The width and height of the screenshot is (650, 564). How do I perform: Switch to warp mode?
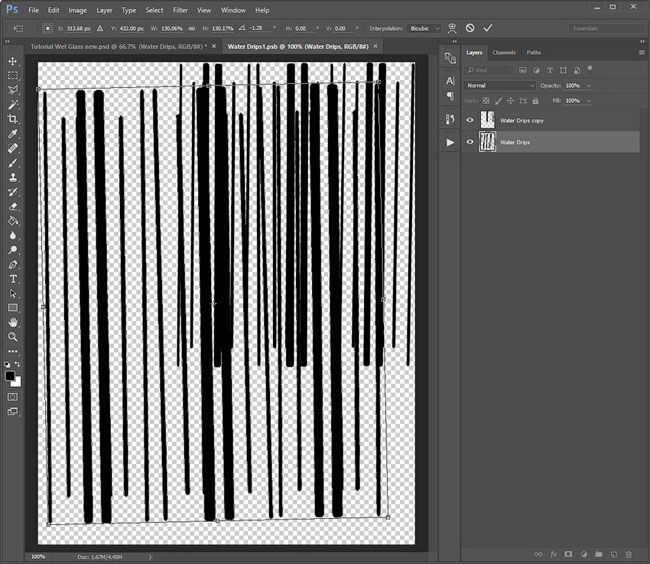(x=452, y=28)
